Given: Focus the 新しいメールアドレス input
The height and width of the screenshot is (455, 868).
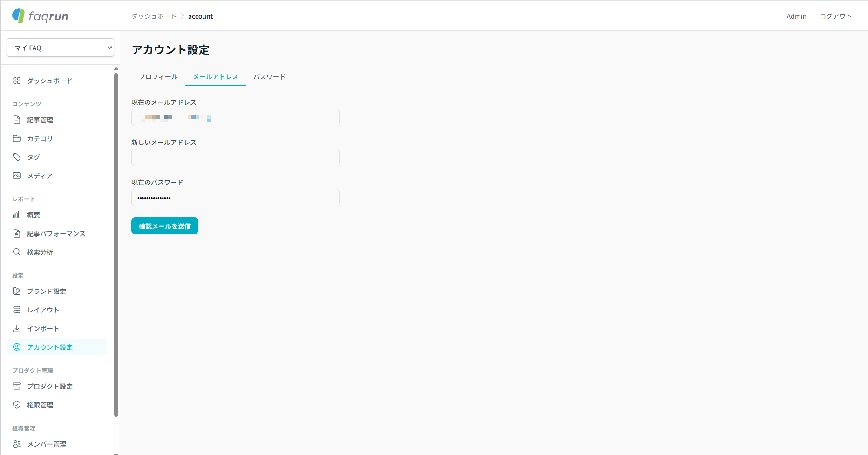Looking at the screenshot, I should tap(236, 157).
